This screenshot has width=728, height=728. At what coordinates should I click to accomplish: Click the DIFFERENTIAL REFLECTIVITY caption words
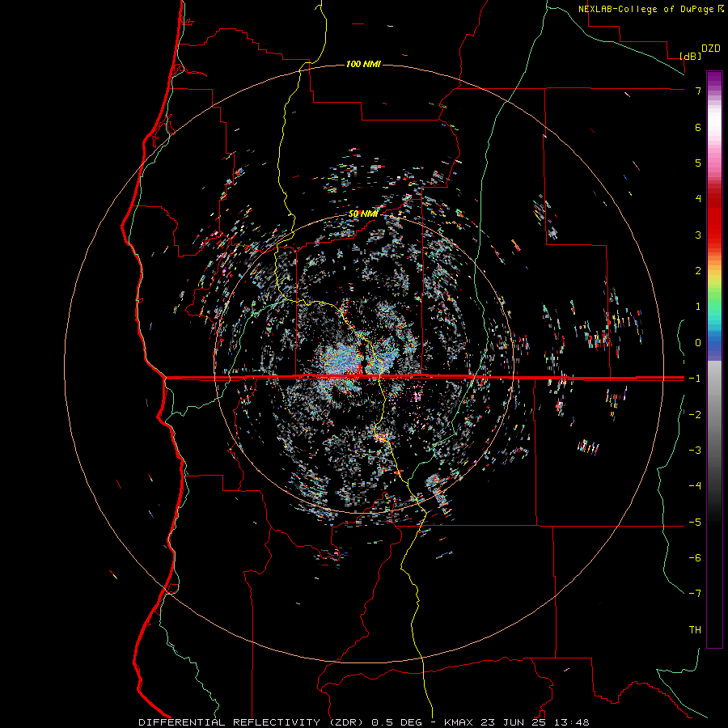pyautogui.click(x=230, y=722)
